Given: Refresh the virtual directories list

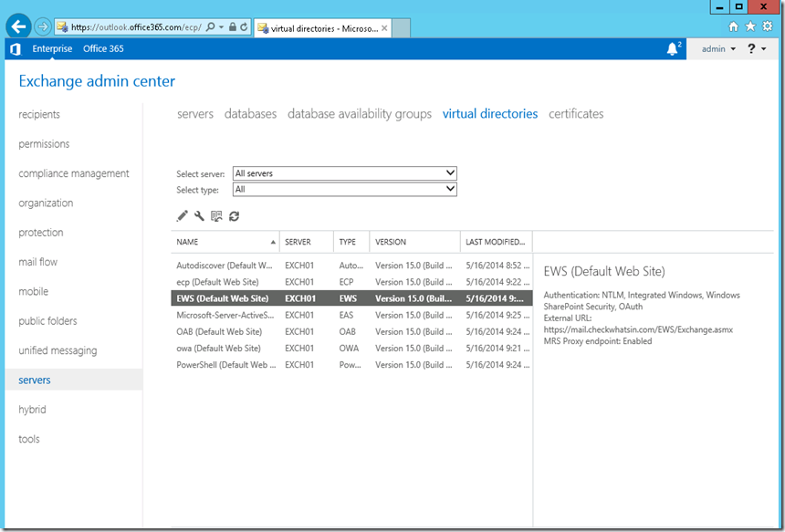Looking at the screenshot, I should pos(234,216).
